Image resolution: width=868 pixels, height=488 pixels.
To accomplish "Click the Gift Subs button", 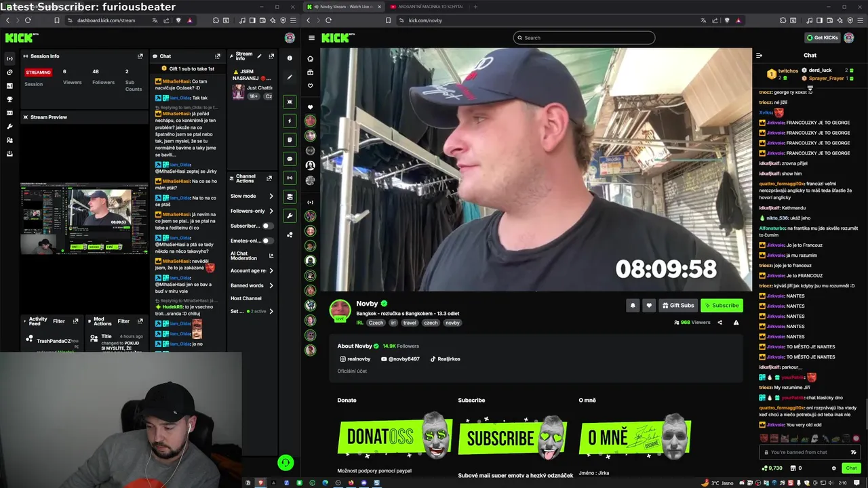I will pos(678,306).
